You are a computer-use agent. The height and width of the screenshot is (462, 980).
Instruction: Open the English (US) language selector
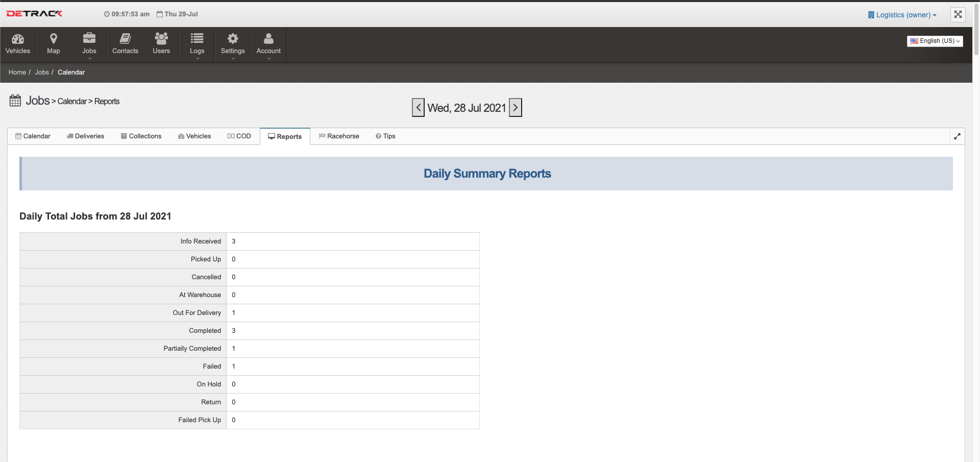tap(935, 41)
